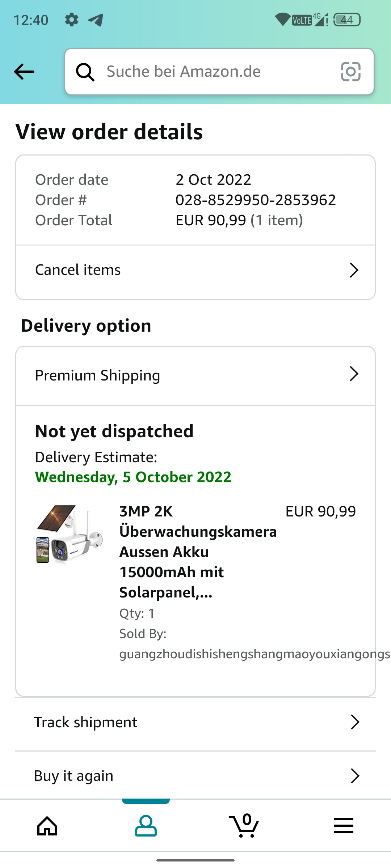The image size is (391, 868).
Task: Tap the search magnifier icon
Action: coord(85,72)
